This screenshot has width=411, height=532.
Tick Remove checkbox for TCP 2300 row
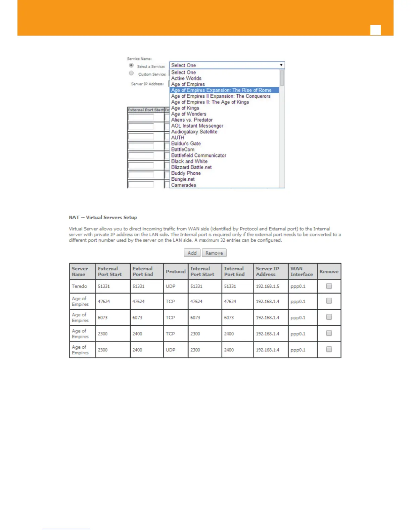coord(329,333)
